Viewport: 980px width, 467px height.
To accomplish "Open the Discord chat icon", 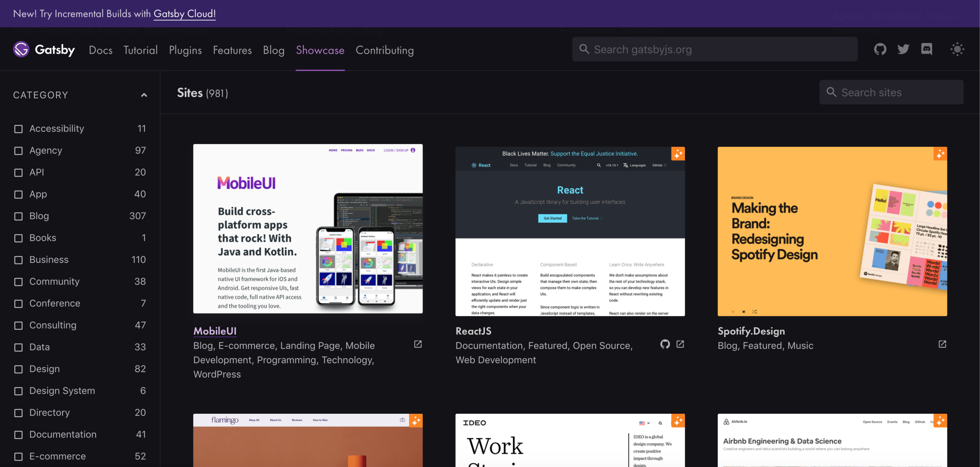I will pos(927,49).
